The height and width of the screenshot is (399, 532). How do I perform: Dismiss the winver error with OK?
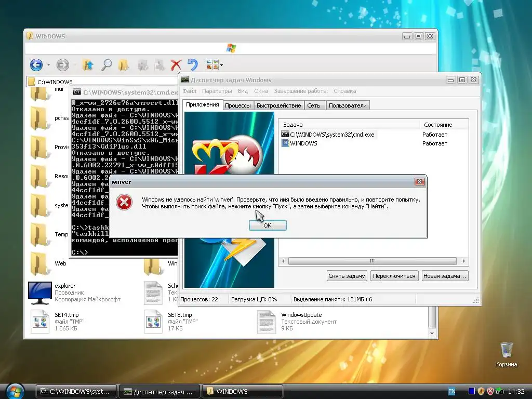pos(268,225)
